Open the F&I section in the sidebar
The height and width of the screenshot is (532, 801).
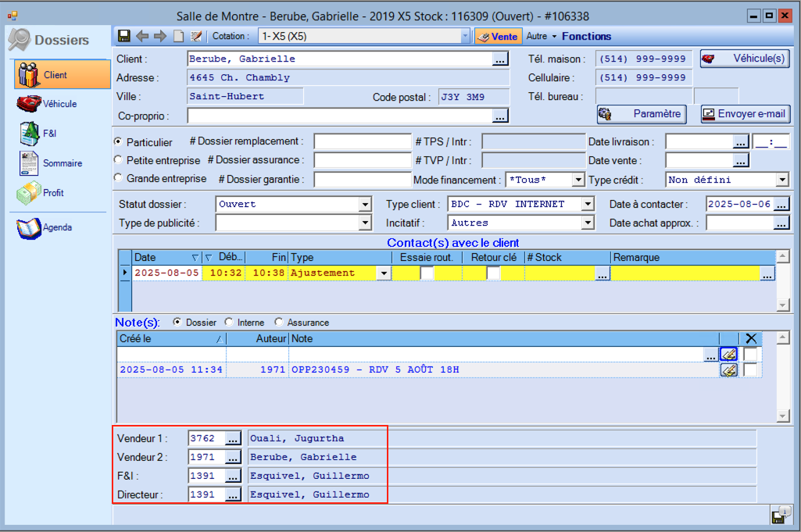(x=49, y=134)
